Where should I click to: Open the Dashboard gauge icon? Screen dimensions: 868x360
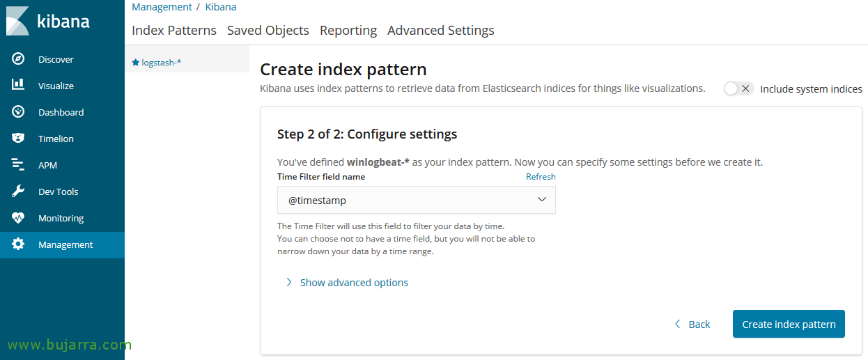point(18,112)
